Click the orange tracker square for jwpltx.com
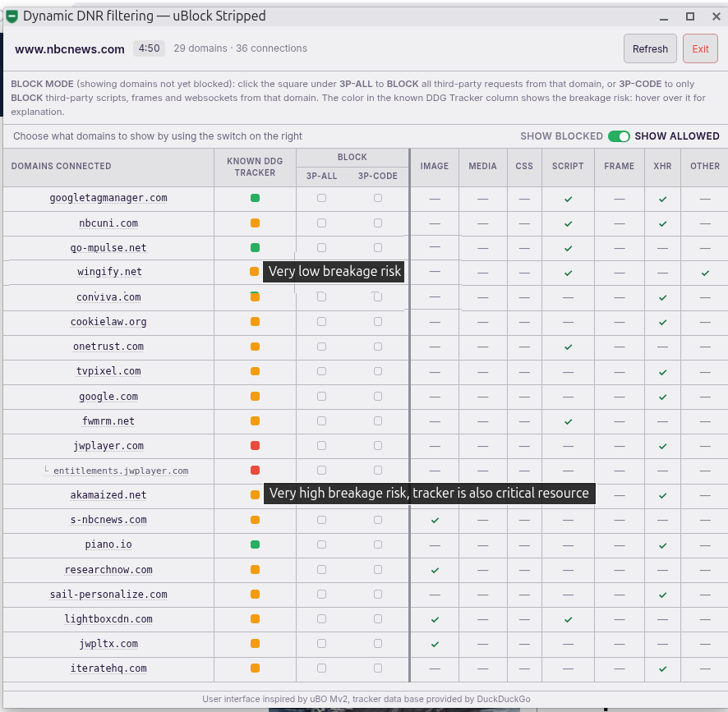728x712 pixels. [x=255, y=643]
